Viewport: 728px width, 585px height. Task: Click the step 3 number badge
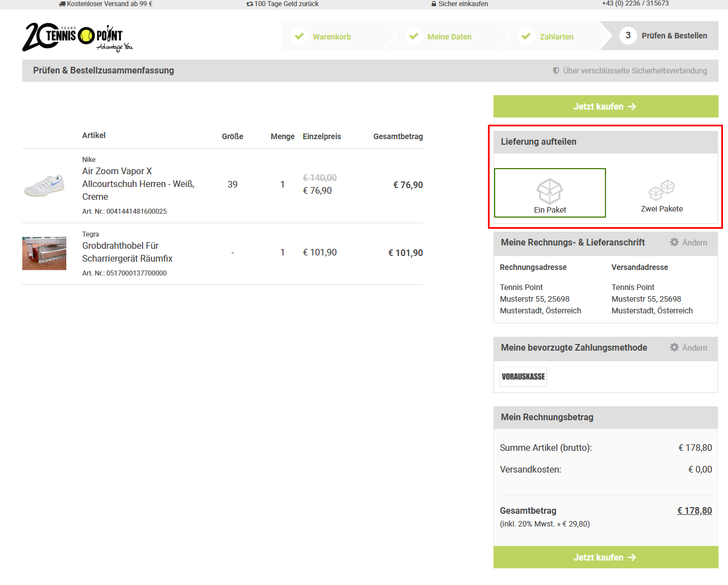(x=628, y=36)
